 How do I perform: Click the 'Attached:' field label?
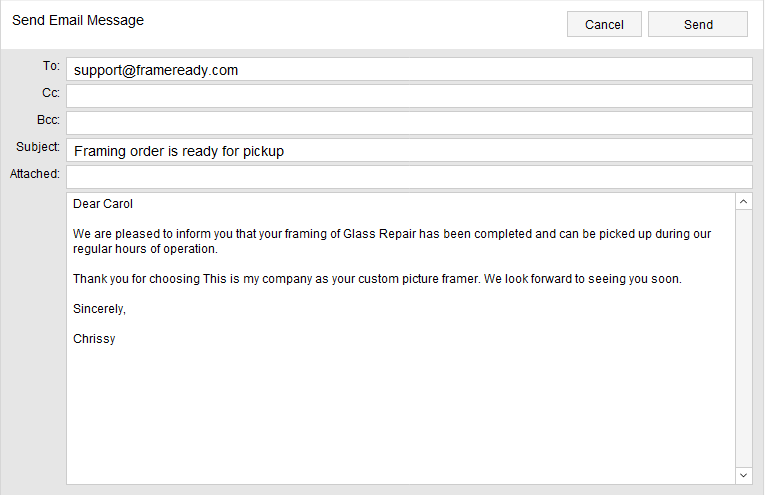(35, 174)
